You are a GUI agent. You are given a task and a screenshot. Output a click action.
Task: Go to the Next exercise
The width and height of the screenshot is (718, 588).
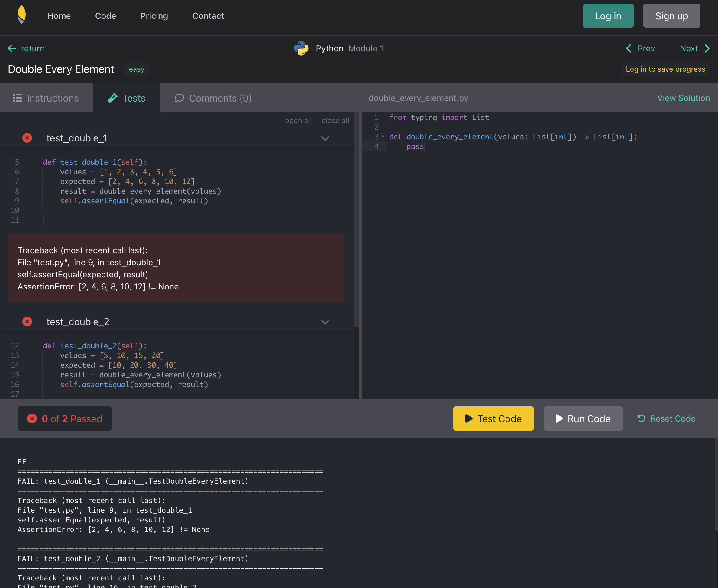pyautogui.click(x=695, y=48)
